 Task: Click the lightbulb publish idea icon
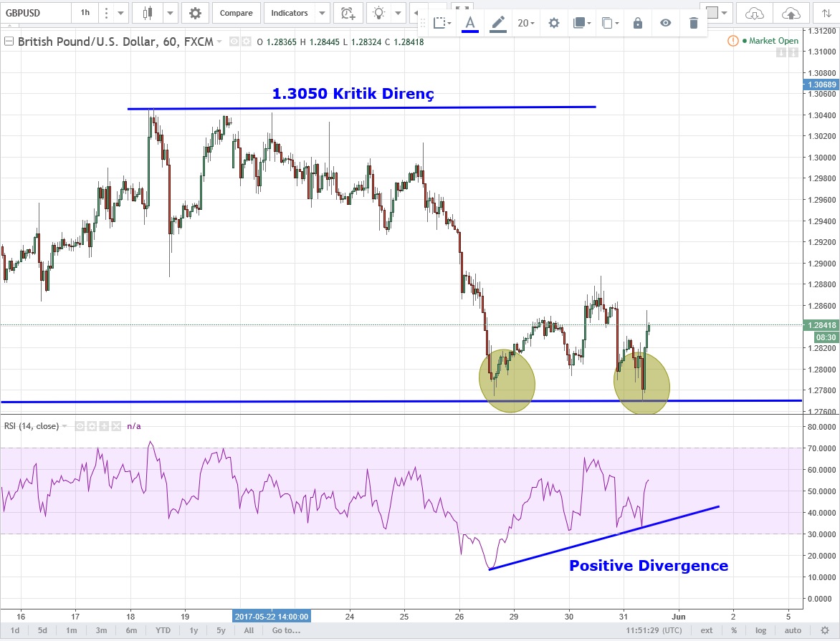(x=378, y=13)
